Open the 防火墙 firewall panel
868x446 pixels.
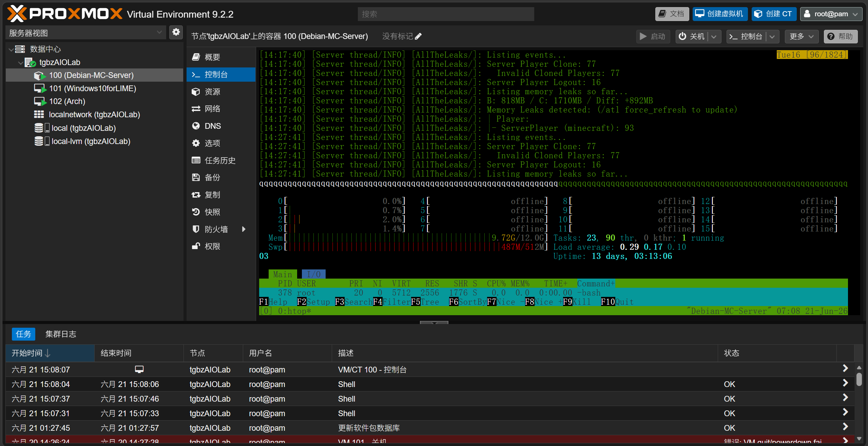pyautogui.click(x=221, y=229)
